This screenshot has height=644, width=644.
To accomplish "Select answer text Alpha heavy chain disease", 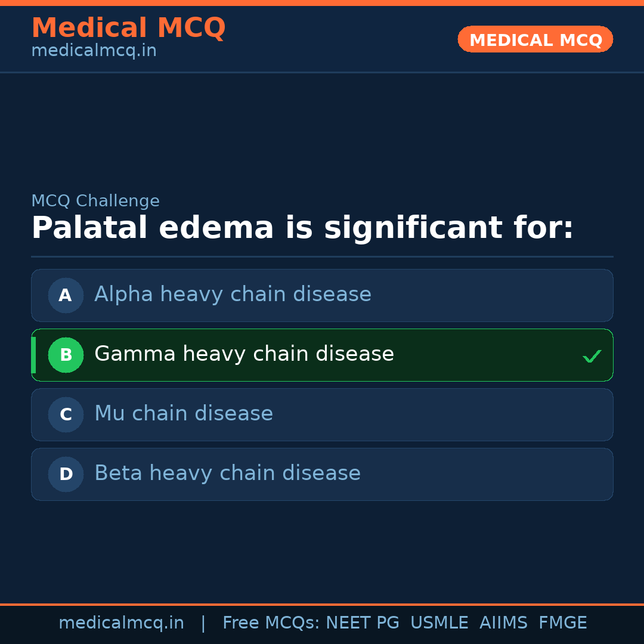I will pyautogui.click(x=233, y=295).
